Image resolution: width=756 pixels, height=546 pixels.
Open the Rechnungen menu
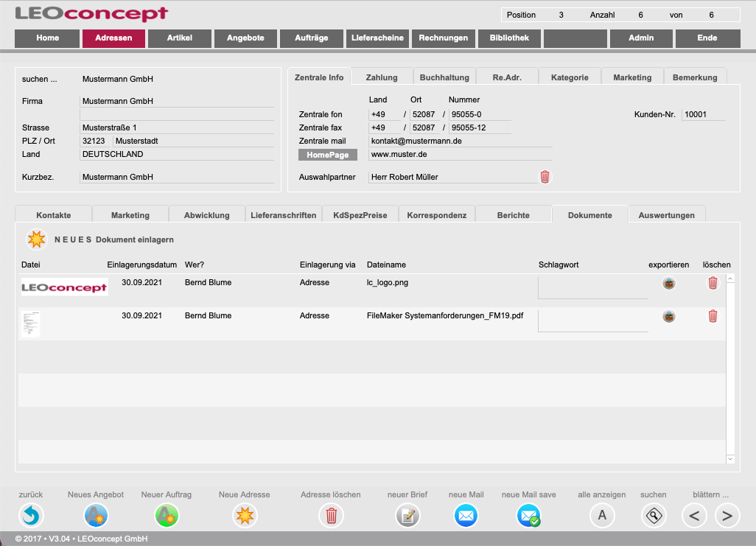tap(444, 38)
